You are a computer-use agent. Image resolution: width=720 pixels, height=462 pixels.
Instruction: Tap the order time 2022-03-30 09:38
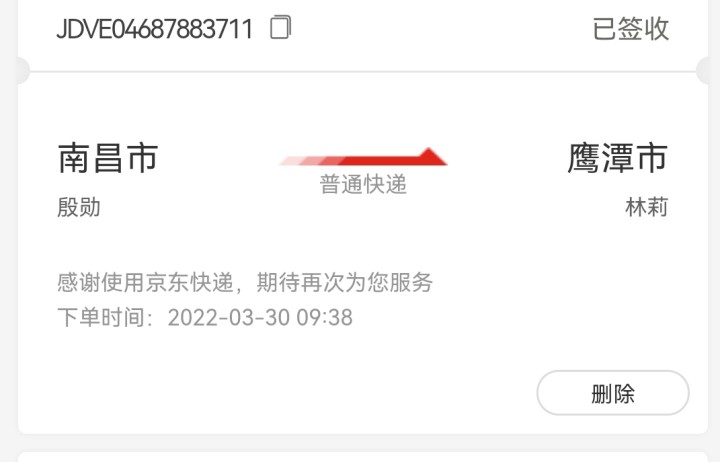[x=260, y=317]
